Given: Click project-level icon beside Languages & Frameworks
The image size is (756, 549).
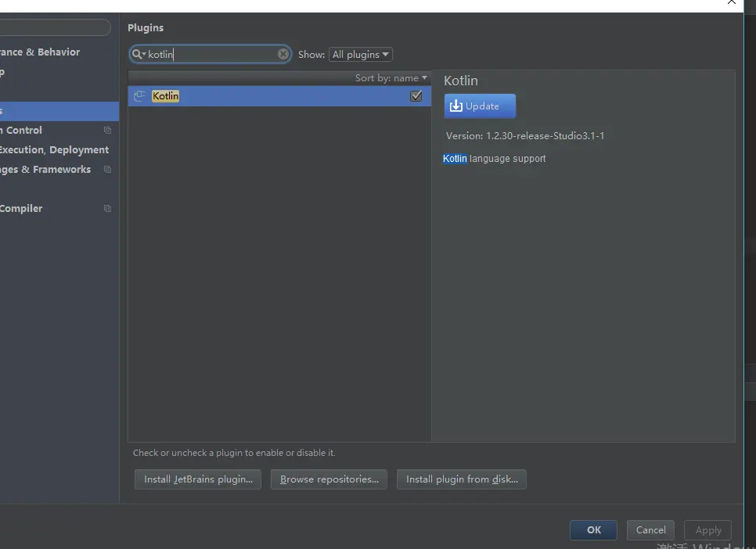Looking at the screenshot, I should (107, 169).
